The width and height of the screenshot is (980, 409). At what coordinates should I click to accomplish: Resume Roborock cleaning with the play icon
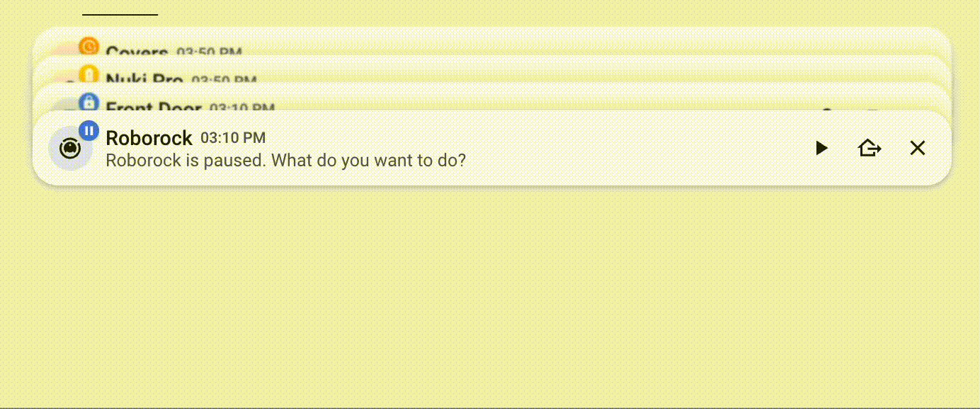[x=821, y=148]
